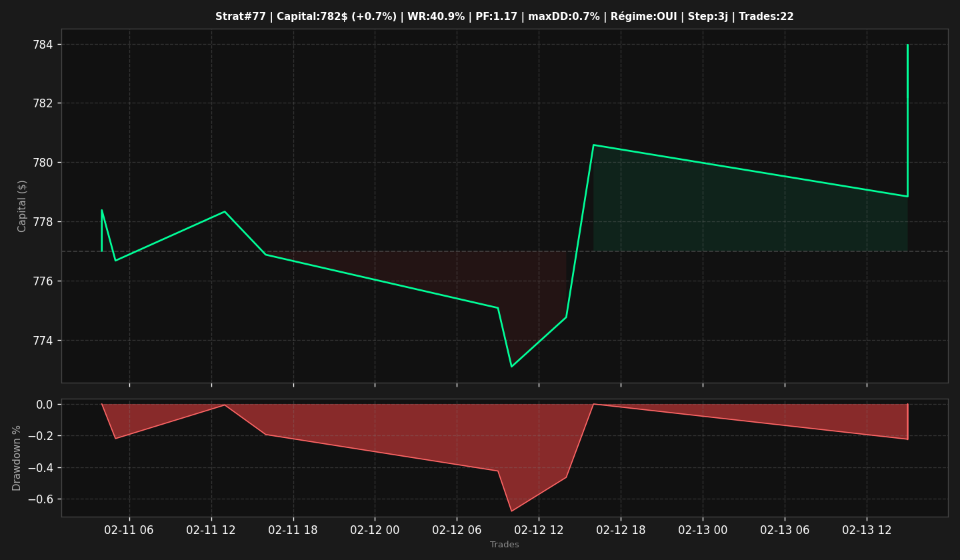The height and width of the screenshot is (560, 960).
Task: Click the '02-12 00' time axis label
Action: click(375, 530)
